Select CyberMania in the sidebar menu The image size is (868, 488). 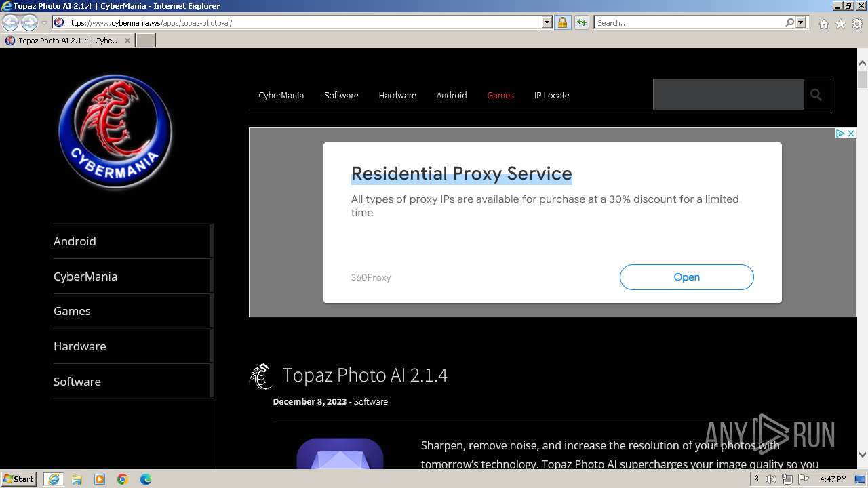[x=133, y=277]
